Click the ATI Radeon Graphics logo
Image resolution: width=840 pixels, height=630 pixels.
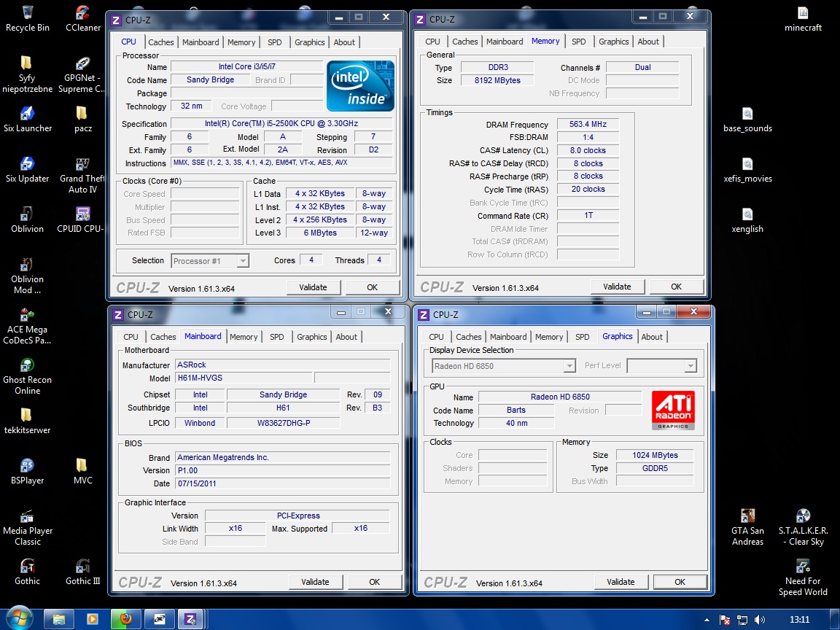[x=674, y=411]
